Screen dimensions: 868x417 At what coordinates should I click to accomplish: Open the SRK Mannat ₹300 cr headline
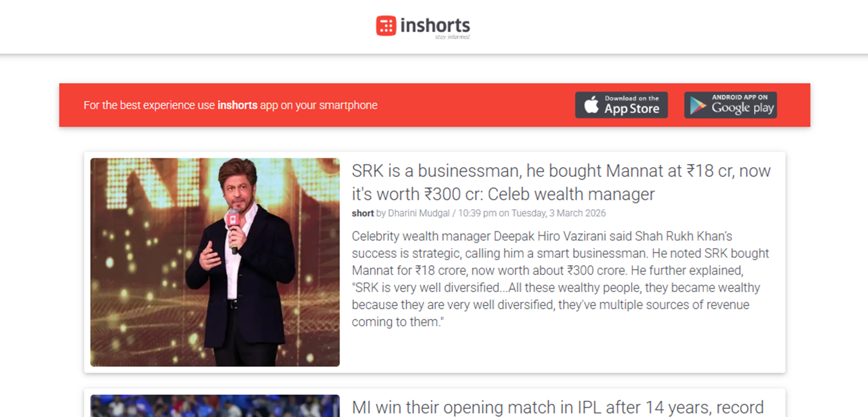[561, 182]
